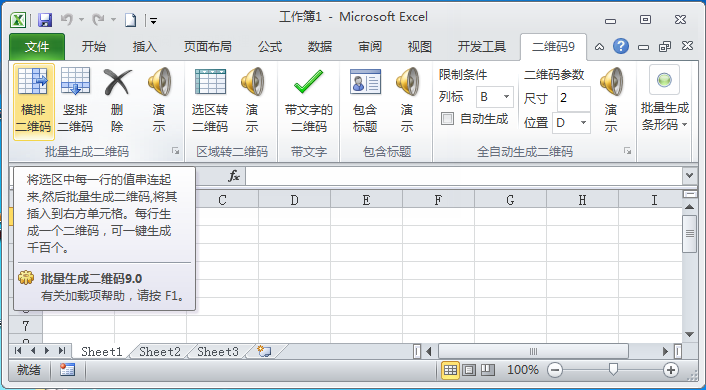Select the Sheet1 worksheet tab
Image resolution: width=706 pixels, height=390 pixels.
click(102, 352)
